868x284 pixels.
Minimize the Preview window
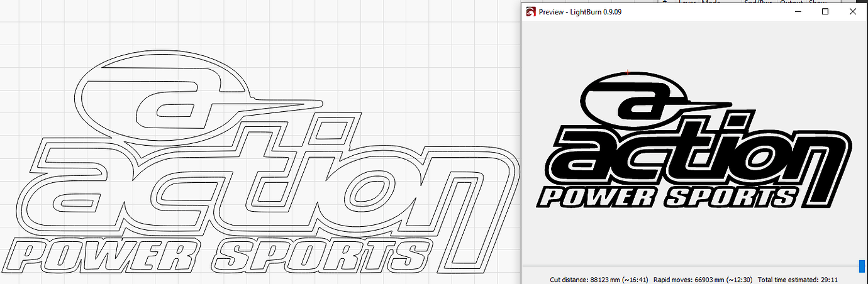[x=798, y=11]
